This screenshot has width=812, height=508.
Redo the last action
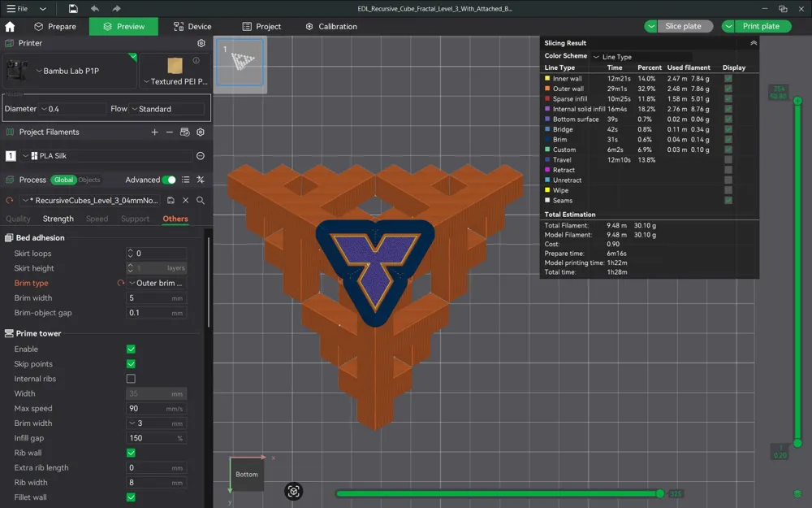[116, 8]
